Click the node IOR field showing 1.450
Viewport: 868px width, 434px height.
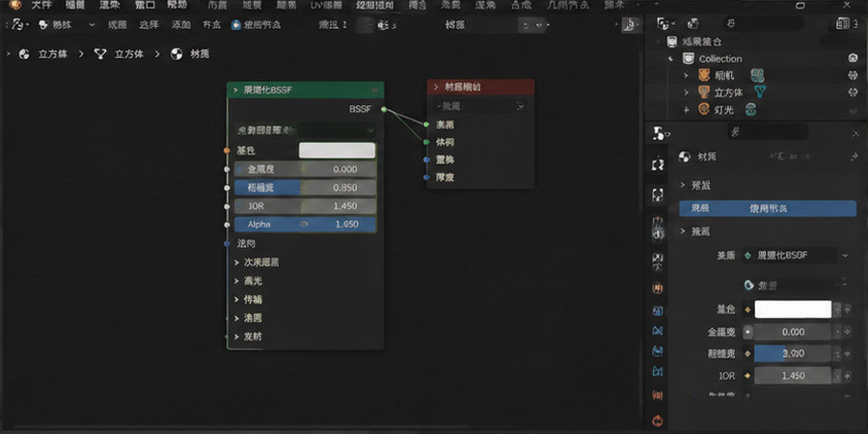305,206
